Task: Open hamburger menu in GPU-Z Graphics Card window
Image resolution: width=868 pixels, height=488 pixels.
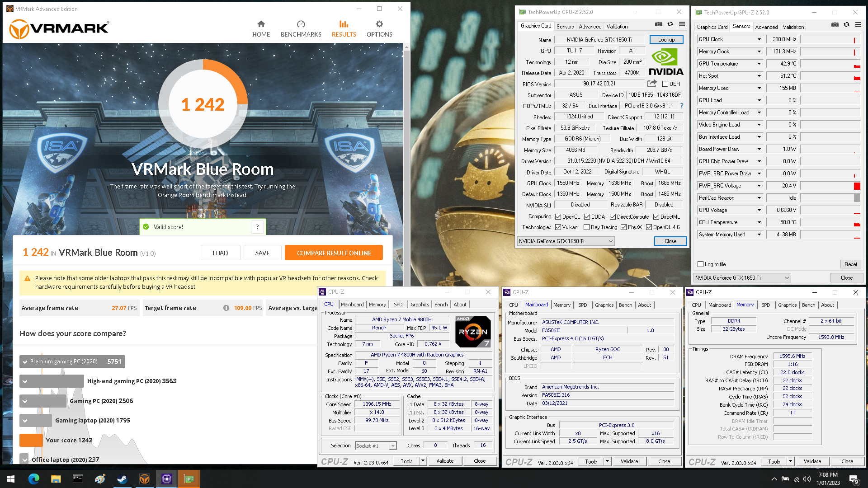Action: (x=682, y=24)
